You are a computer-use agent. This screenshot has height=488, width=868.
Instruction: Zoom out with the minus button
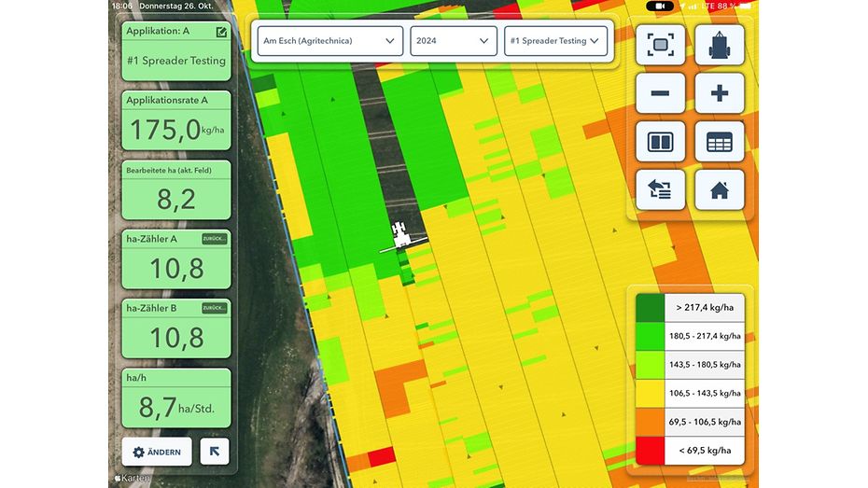(x=660, y=93)
